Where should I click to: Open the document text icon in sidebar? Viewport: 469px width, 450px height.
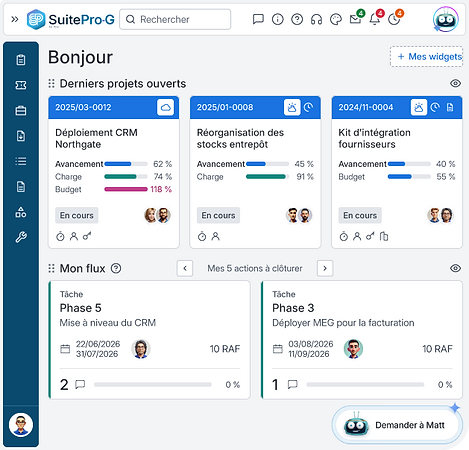(21, 187)
